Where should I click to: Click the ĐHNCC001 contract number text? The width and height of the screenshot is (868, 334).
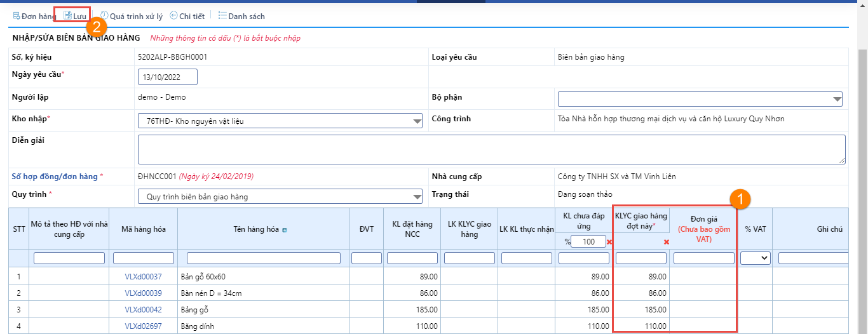coord(157,176)
